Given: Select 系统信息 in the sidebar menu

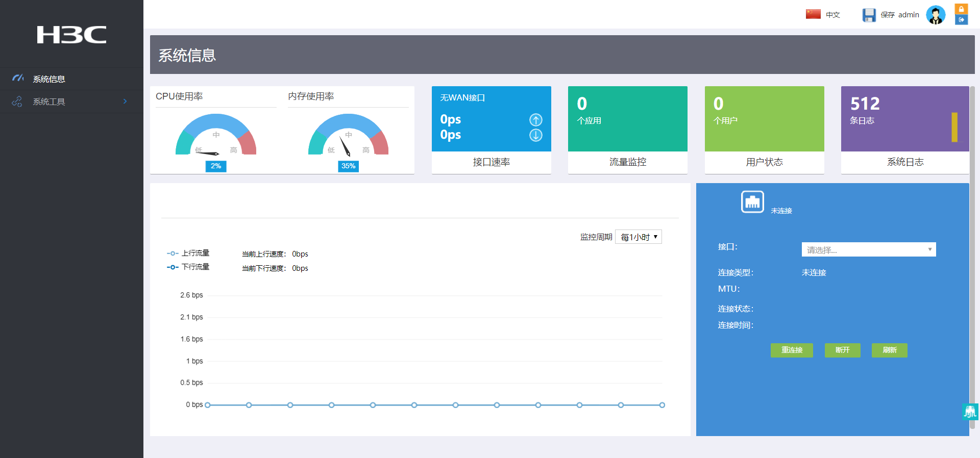Looking at the screenshot, I should coord(71,79).
